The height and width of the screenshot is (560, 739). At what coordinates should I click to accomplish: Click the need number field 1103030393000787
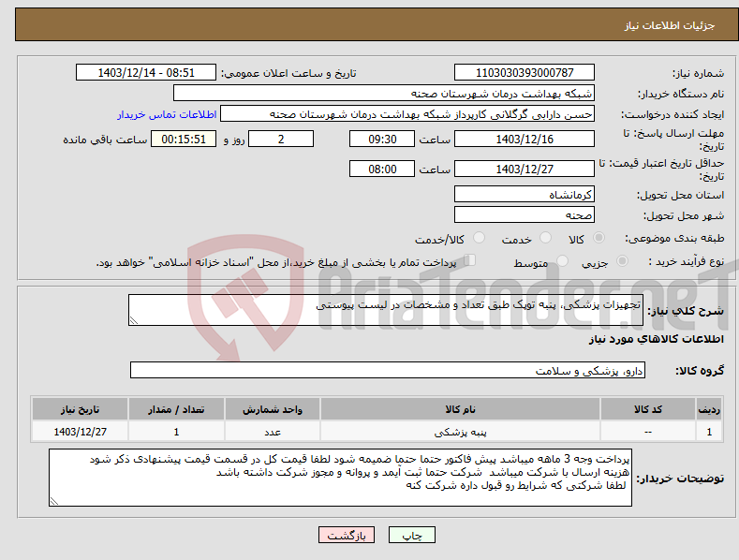(525, 73)
